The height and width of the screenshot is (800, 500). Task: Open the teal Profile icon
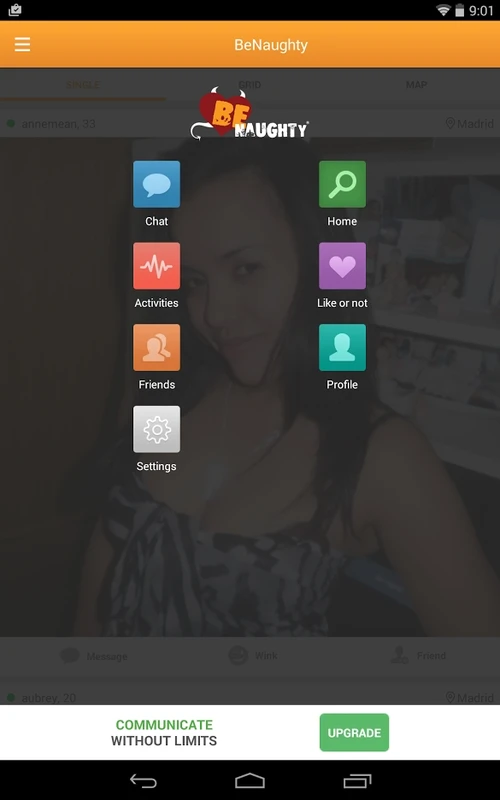(342, 347)
